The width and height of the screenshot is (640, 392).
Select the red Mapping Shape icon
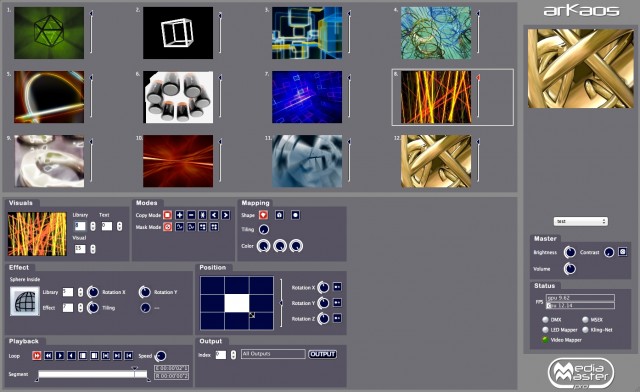click(x=263, y=215)
